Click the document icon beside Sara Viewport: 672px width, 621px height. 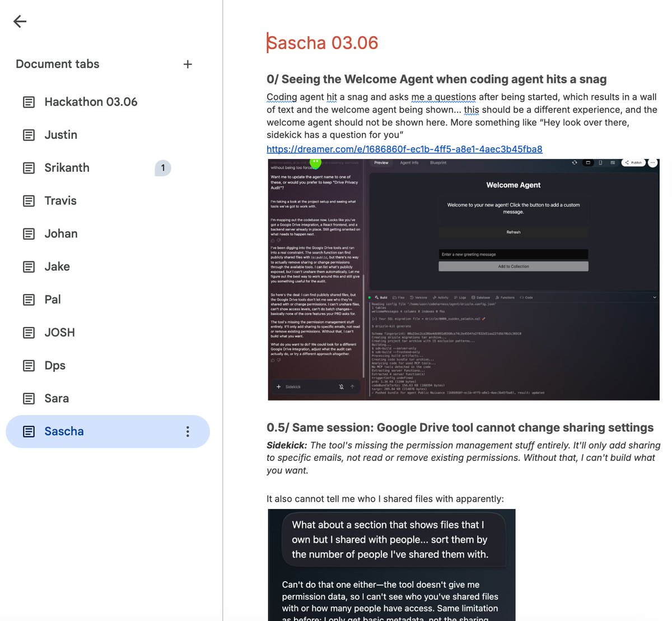pos(29,399)
